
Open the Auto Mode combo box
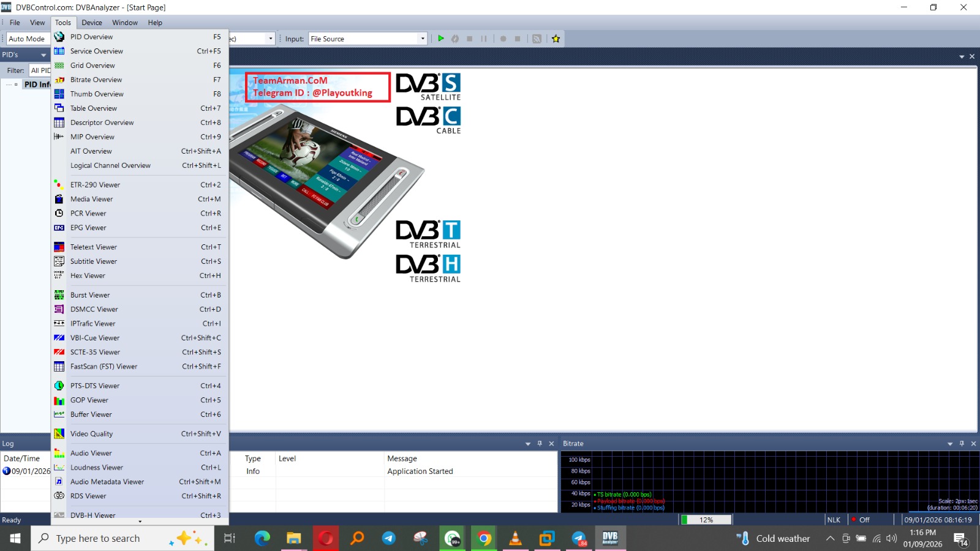click(x=28, y=39)
